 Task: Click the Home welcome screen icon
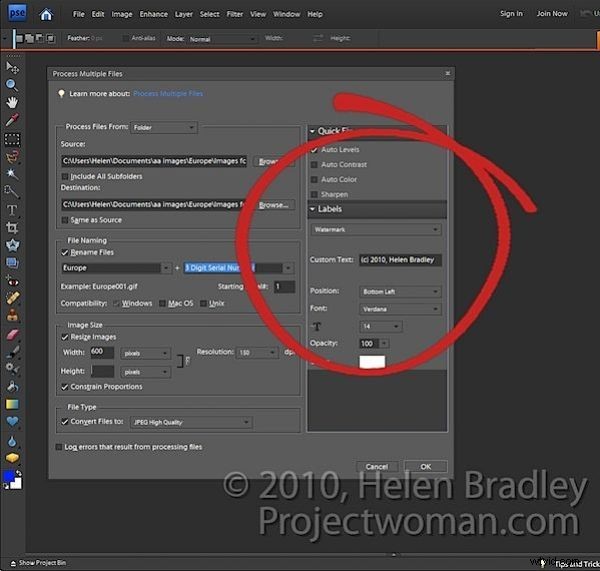click(46, 15)
